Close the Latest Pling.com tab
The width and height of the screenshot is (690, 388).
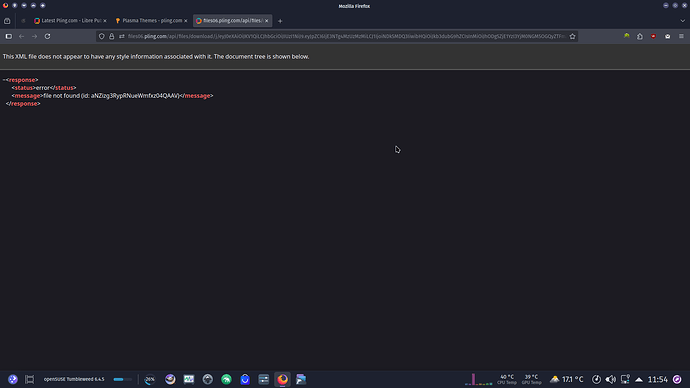[x=105, y=21]
